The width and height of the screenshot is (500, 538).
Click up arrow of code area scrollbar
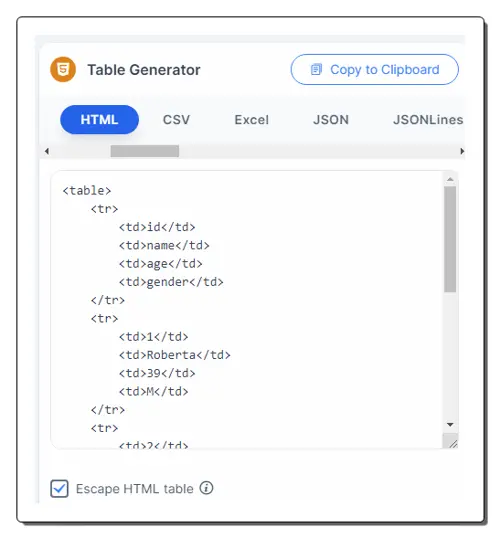pos(450,179)
